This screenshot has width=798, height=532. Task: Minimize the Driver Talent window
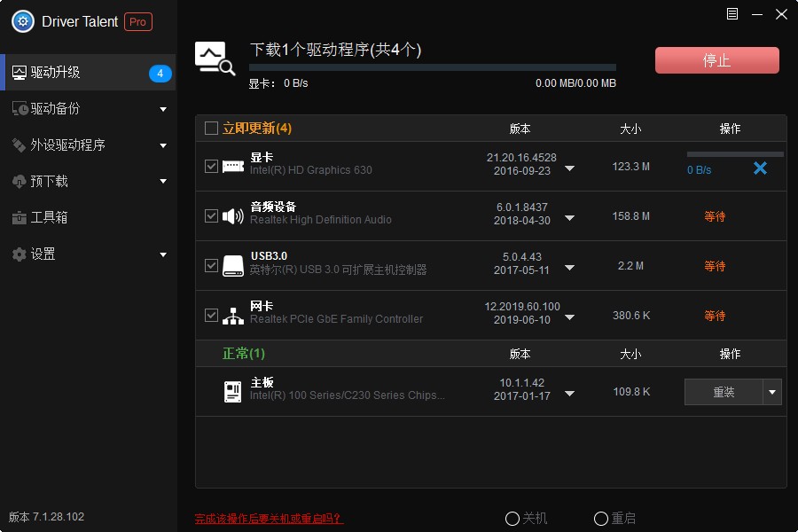tap(757, 14)
